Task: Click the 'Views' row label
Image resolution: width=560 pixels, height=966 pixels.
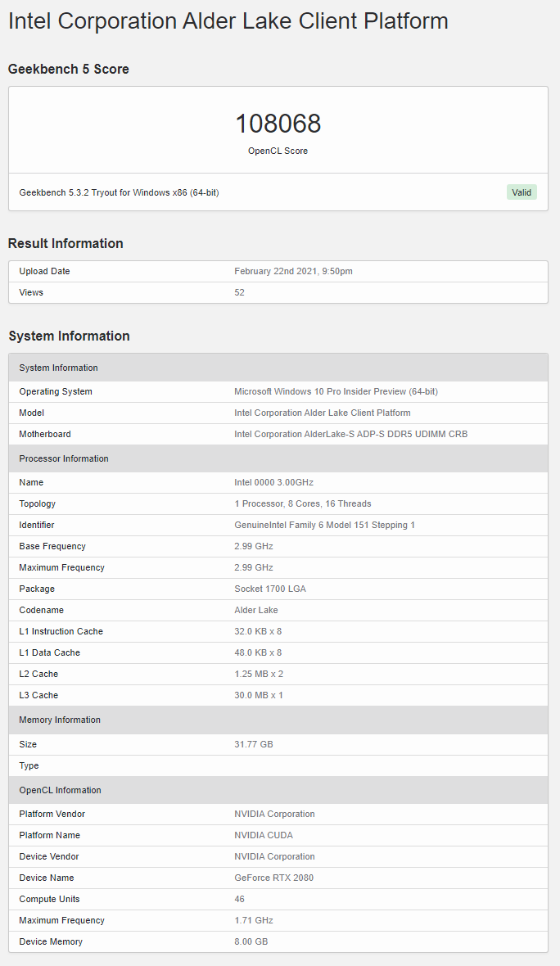Action: tap(31, 292)
